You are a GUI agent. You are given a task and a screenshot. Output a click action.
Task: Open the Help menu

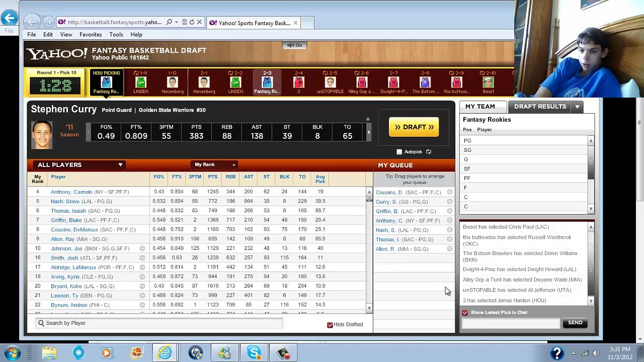click(136, 35)
